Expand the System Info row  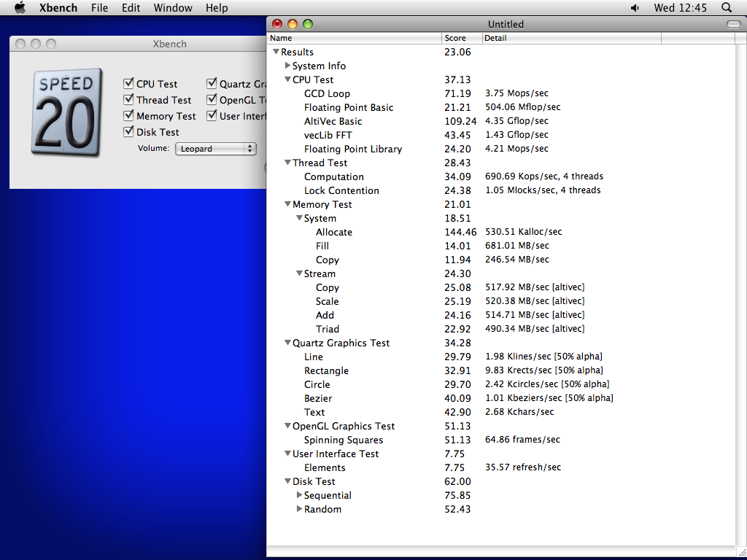[x=287, y=65]
